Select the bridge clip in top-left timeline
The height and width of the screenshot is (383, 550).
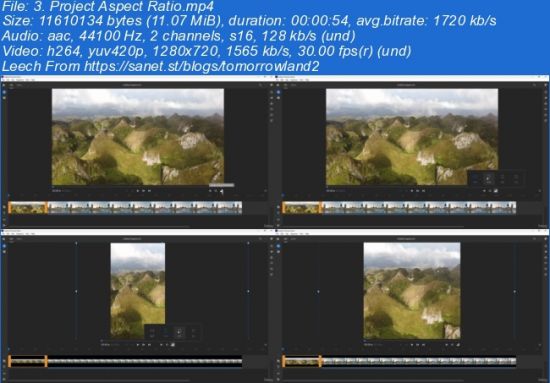[x=145, y=208]
